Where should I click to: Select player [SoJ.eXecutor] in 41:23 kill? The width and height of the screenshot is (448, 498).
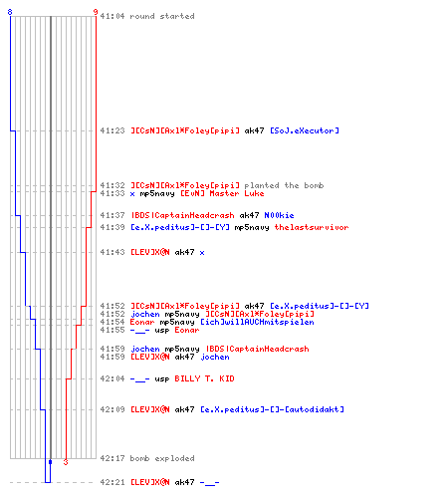coord(305,130)
